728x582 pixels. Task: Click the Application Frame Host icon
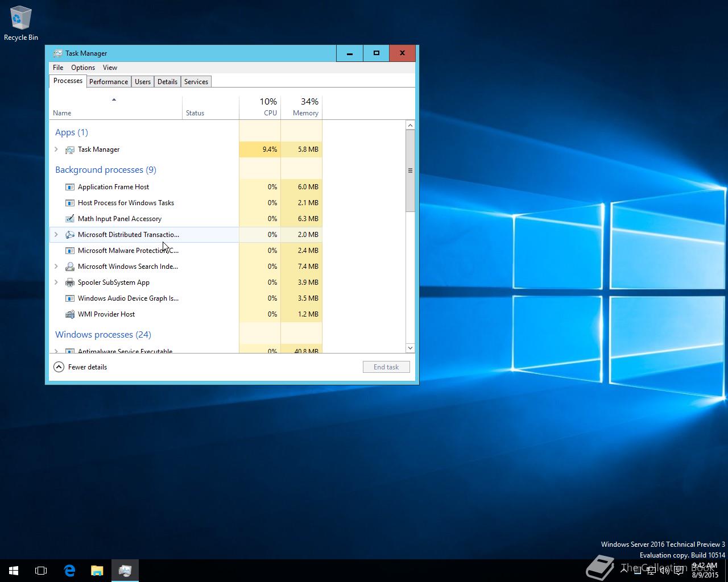pos(70,187)
